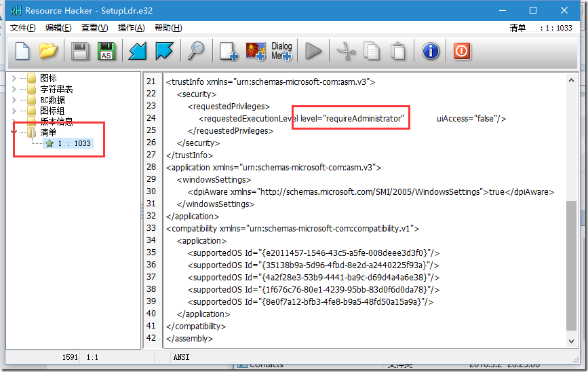Click the blue upward bookmark arrow icon
Viewport: 588px width, 372px height.
[138, 51]
